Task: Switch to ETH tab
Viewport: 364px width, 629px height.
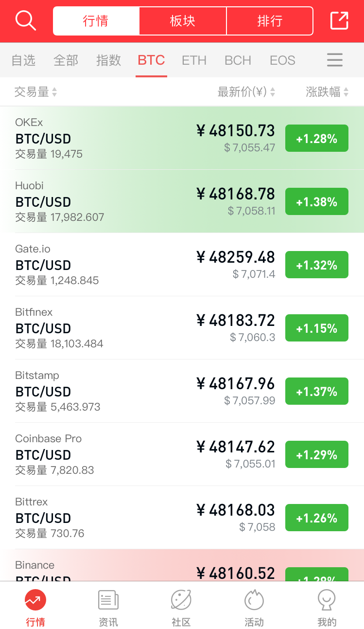Action: pos(194,60)
